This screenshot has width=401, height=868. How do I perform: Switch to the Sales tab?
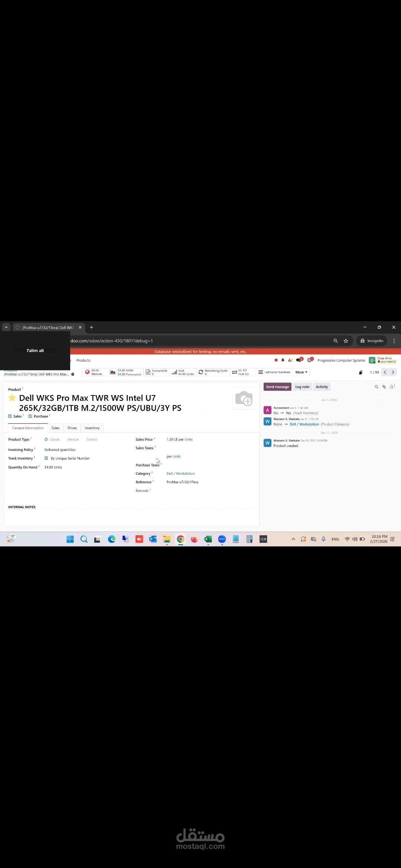[56, 428]
